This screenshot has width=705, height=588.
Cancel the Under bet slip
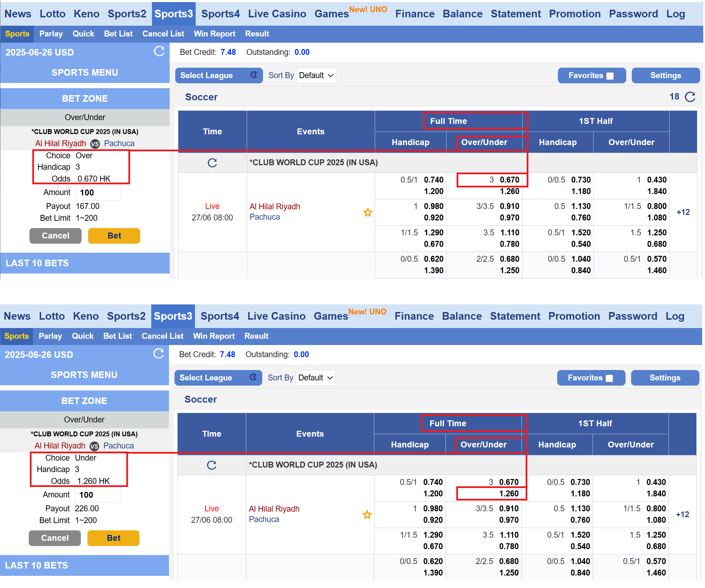coord(55,538)
